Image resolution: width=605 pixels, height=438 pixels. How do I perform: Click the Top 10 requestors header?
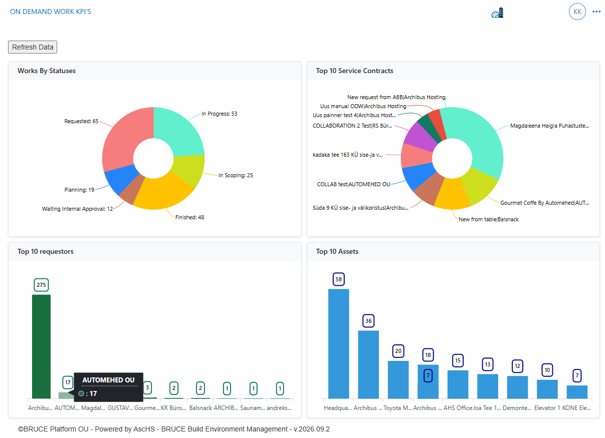click(155, 252)
